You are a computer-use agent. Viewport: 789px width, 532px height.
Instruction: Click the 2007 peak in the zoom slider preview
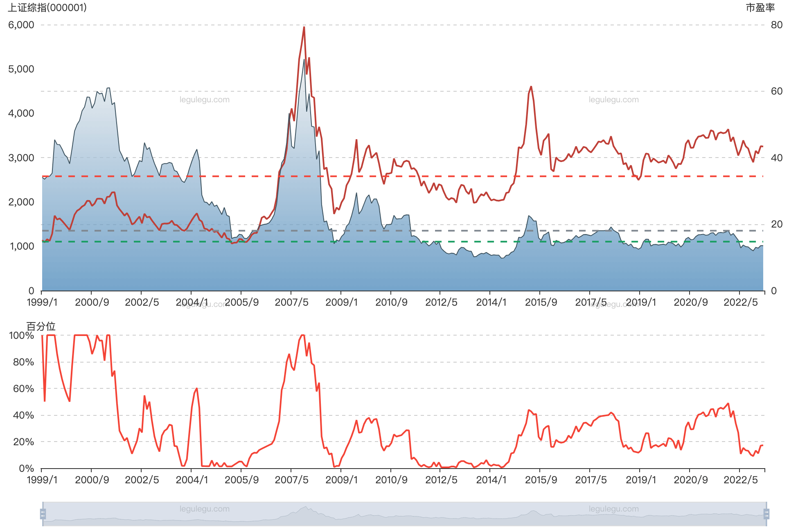point(305,508)
